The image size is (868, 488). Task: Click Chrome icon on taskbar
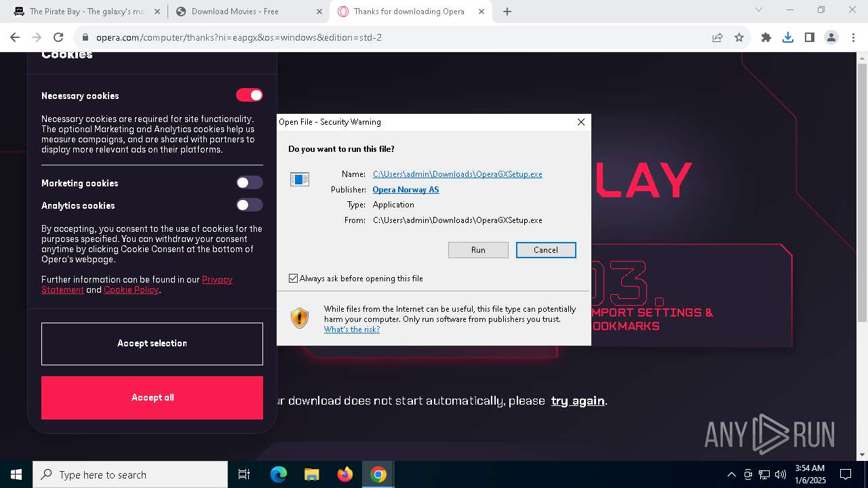(378, 474)
